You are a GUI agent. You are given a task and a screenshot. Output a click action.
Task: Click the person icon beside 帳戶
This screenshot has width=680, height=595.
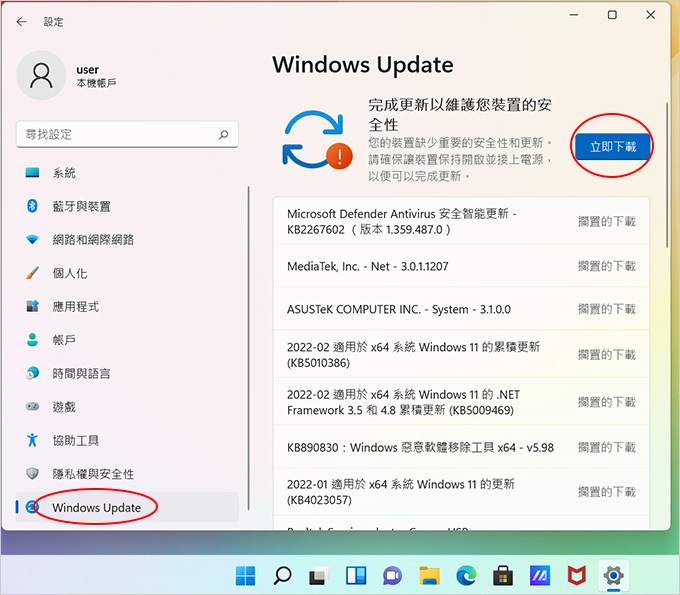(33, 340)
